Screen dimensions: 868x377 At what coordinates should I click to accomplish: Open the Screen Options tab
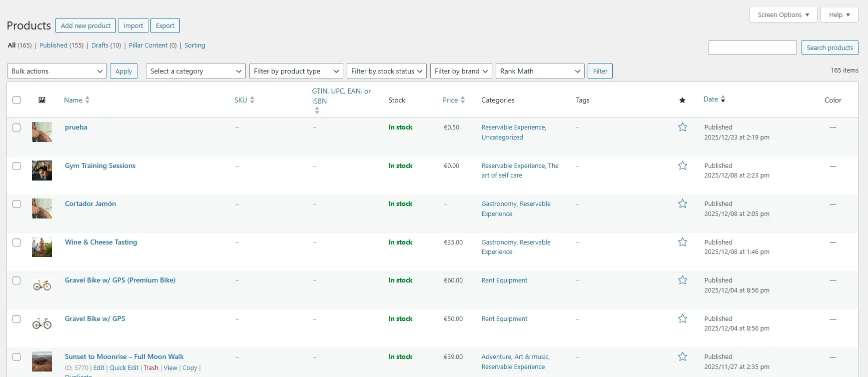783,15
